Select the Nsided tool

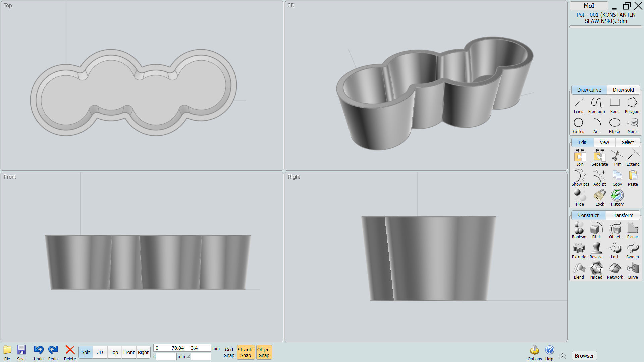tap(596, 271)
